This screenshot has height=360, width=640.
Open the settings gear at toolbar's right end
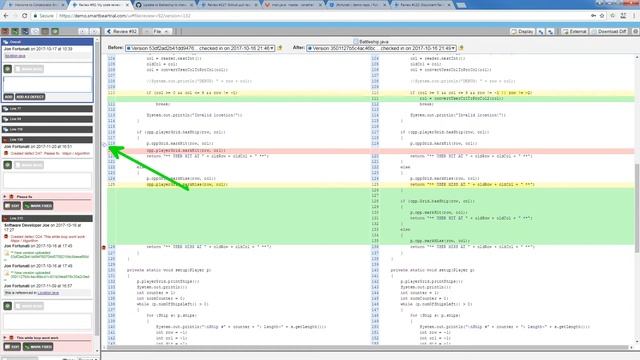[x=635, y=31]
